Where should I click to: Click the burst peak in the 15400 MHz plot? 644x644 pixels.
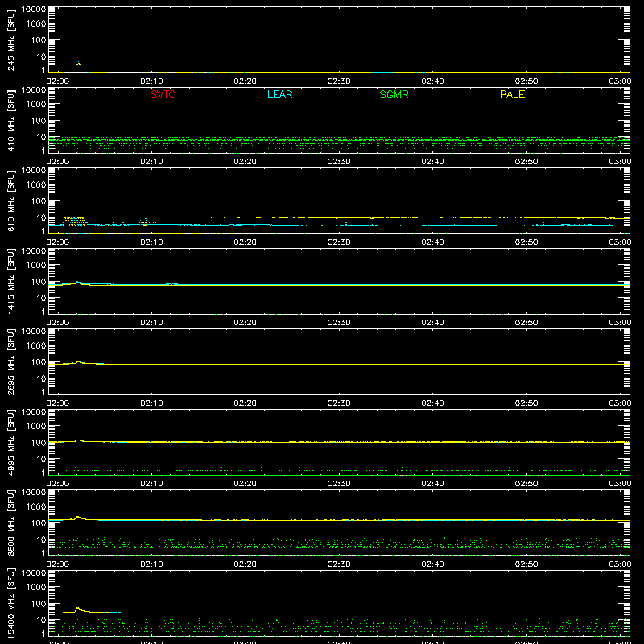(x=78, y=609)
